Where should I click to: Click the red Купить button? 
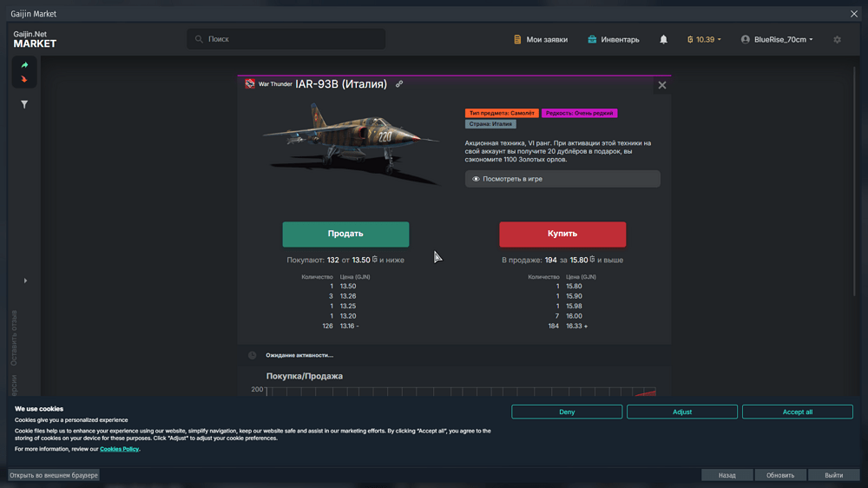coord(562,234)
